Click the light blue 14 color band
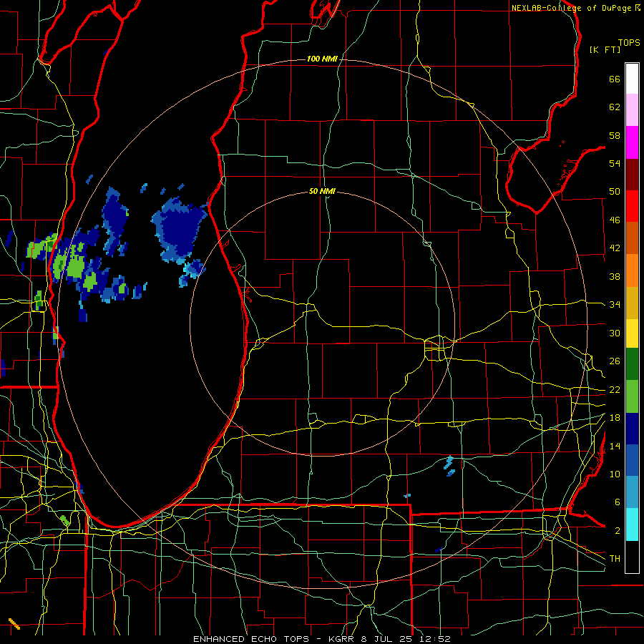644x644 pixels. [x=632, y=492]
